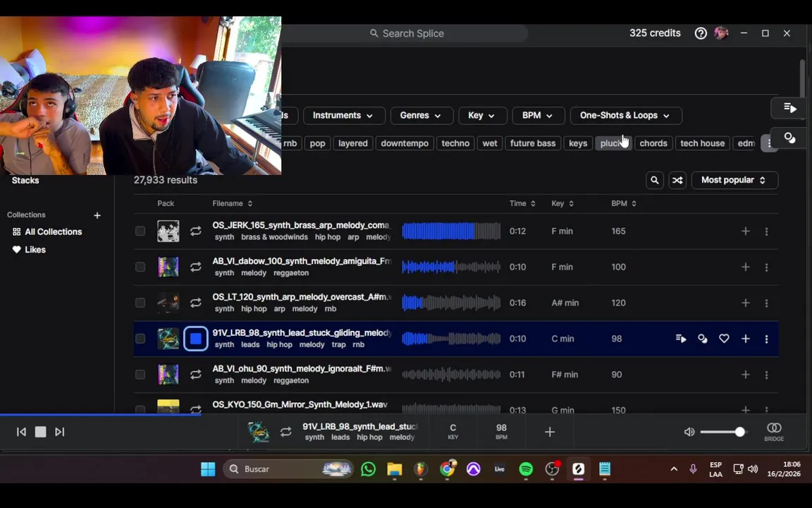Expand One-Shots & Loops dropdown

coord(626,116)
